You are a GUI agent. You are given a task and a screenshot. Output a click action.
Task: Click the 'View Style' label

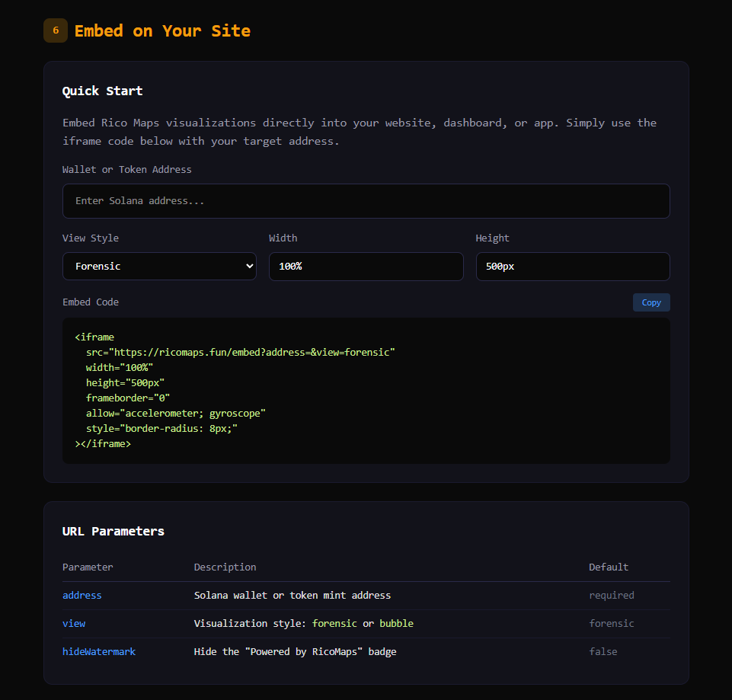[91, 238]
